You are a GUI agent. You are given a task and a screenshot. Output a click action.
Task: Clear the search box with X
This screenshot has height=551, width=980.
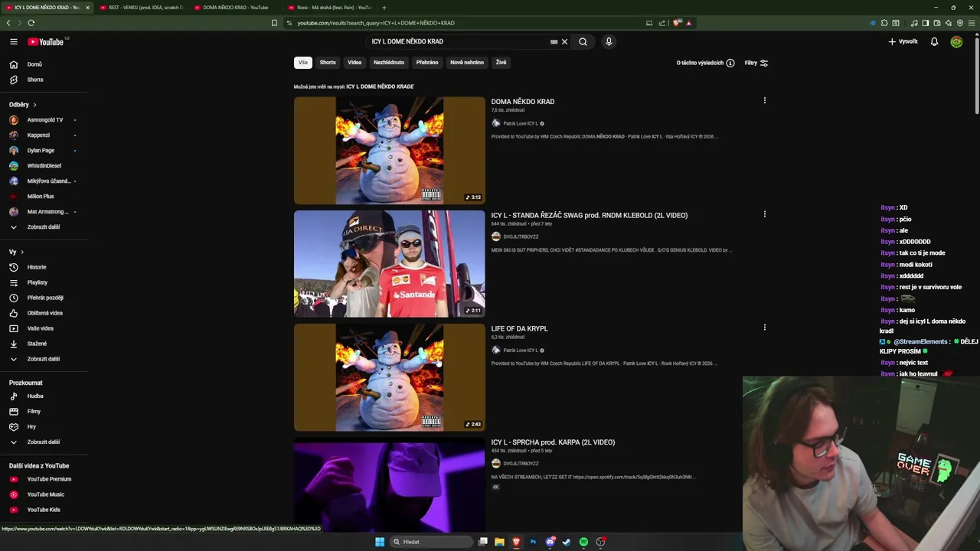565,42
